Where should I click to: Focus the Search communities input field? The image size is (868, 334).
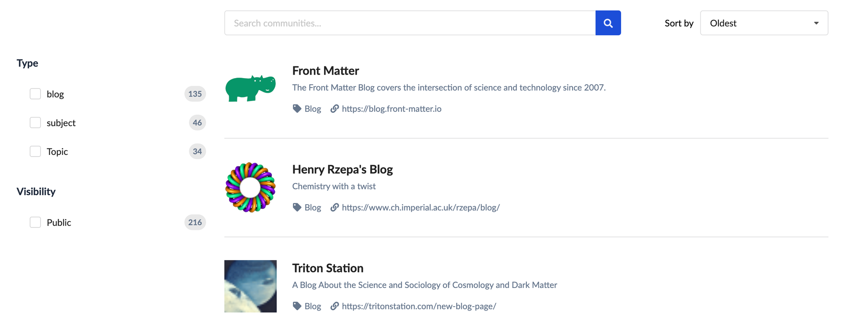[x=410, y=23]
